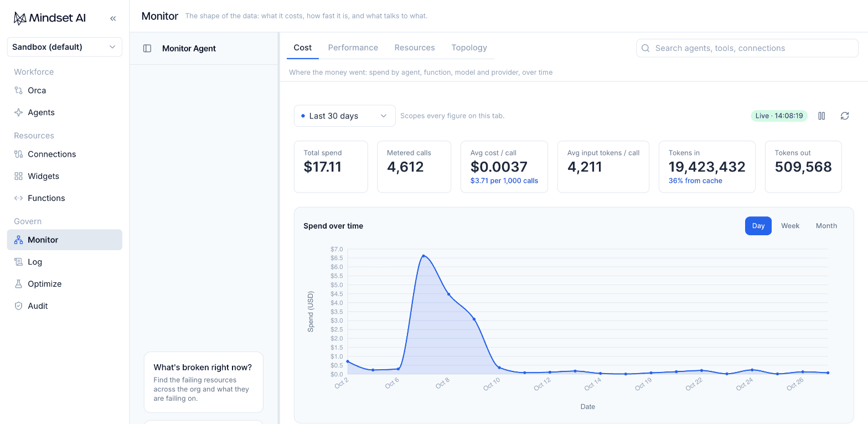Click the Avg cost / call value $0.0037
868x424 pixels.
coord(499,167)
